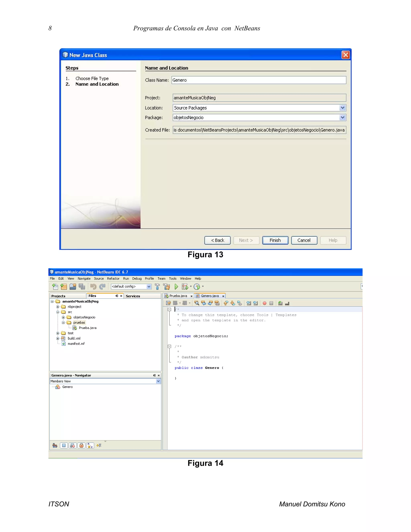The image size is (411, 532).
Task: Click the Cancel button in New Java Class
Action: point(304,240)
